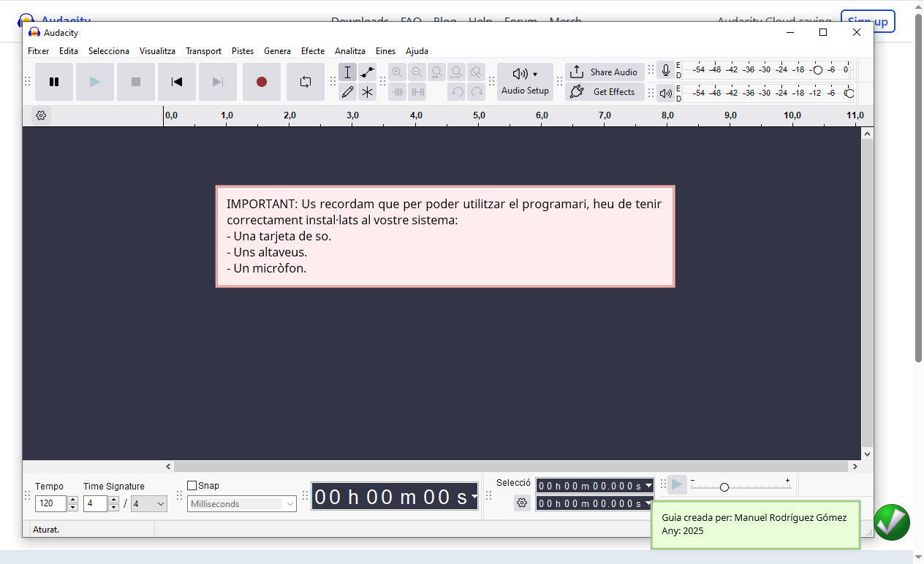924x564 pixels.
Task: Click the Audacity app logo in the title bar
Action: 34,33
